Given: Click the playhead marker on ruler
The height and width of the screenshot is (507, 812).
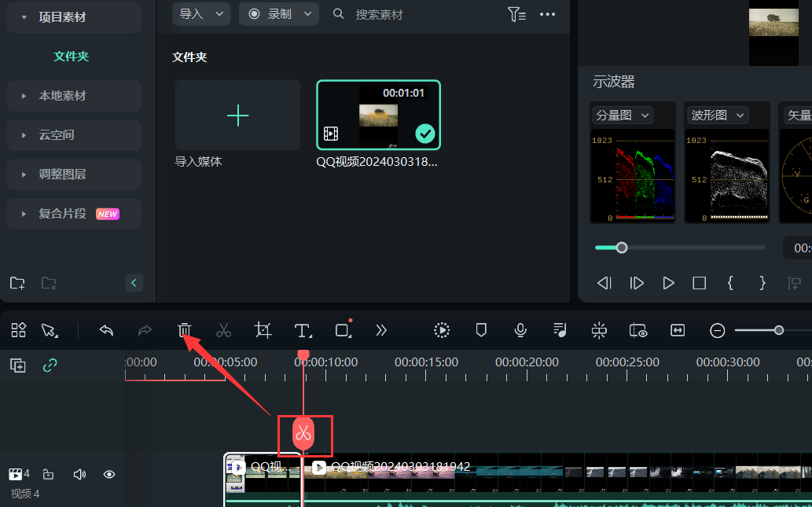Looking at the screenshot, I should (x=303, y=355).
